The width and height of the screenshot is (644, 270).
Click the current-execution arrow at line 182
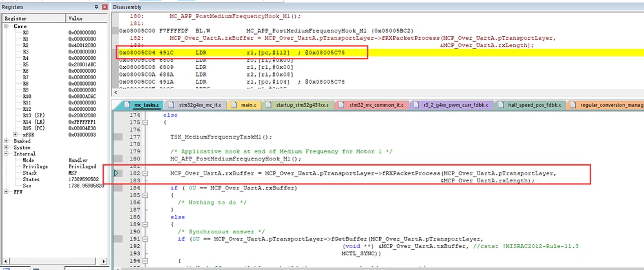(x=116, y=173)
